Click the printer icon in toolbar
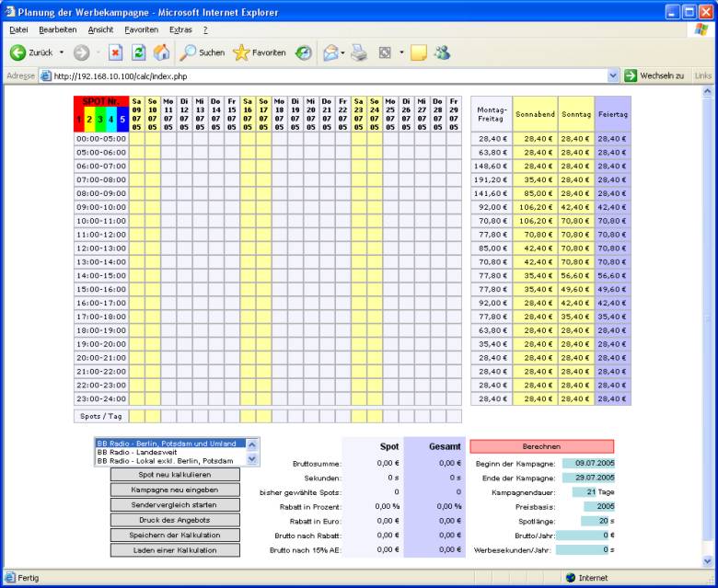This screenshot has width=718, height=588. [x=358, y=52]
